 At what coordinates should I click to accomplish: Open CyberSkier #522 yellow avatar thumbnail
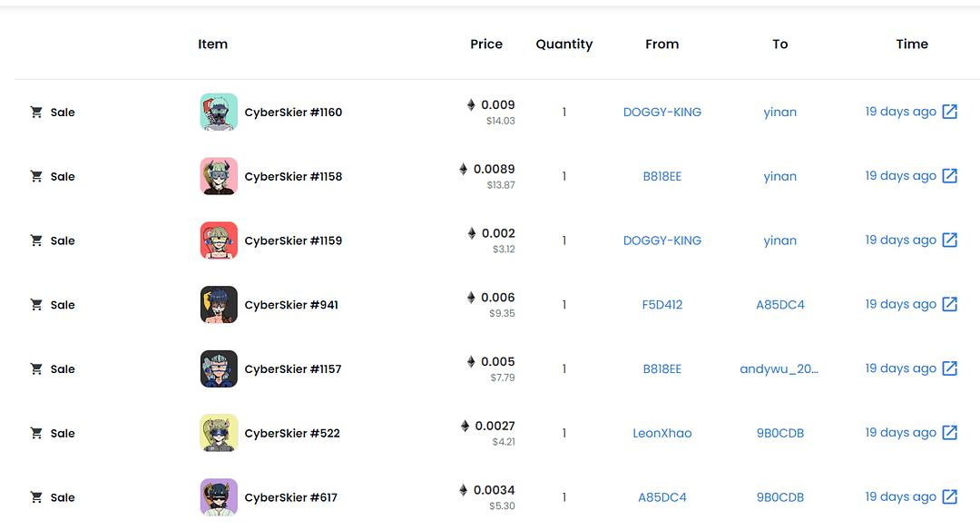[219, 433]
